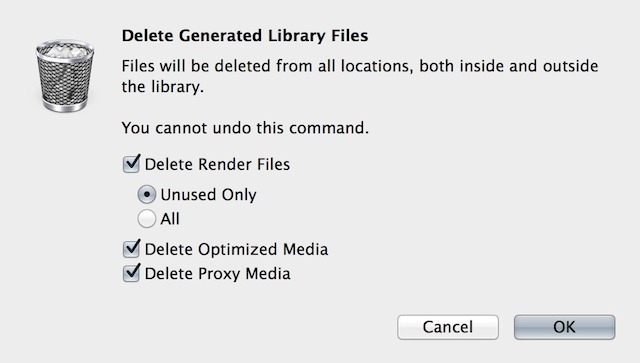
Task: Confirm deletion with the OK button
Action: coord(564,327)
